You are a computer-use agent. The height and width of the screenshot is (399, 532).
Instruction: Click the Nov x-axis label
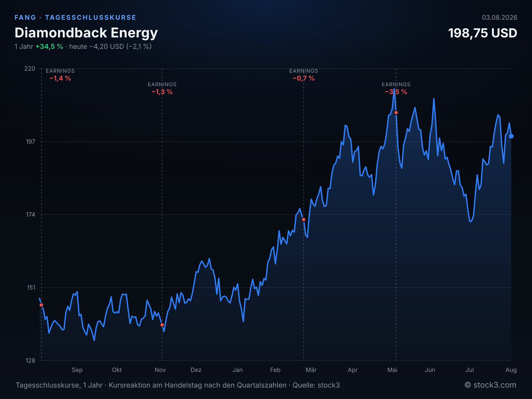coord(160,370)
